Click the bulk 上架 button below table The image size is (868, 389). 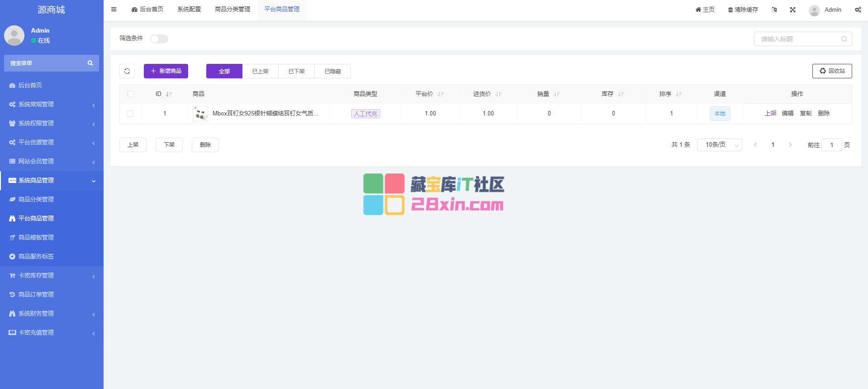point(133,145)
